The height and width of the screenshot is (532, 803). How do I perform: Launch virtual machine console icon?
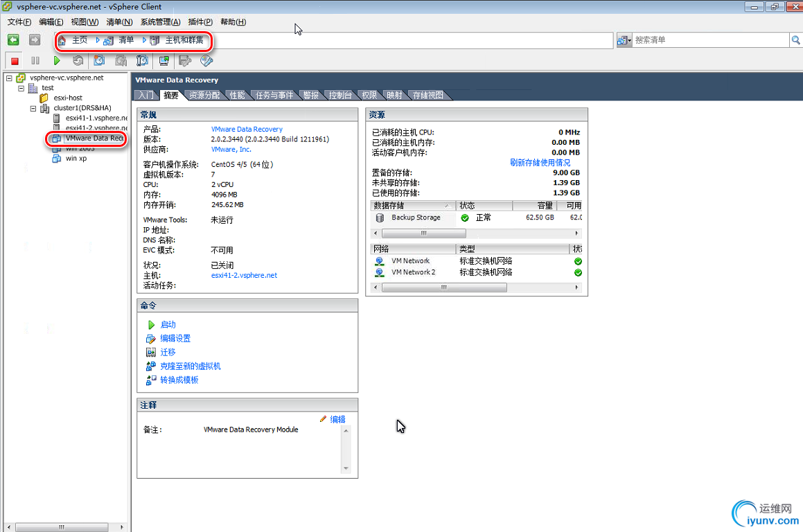[x=164, y=61]
